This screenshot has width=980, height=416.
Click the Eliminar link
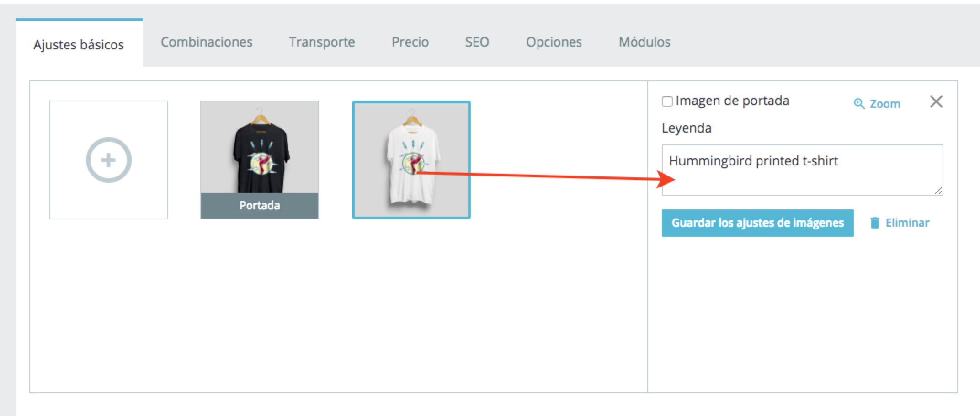point(907,223)
